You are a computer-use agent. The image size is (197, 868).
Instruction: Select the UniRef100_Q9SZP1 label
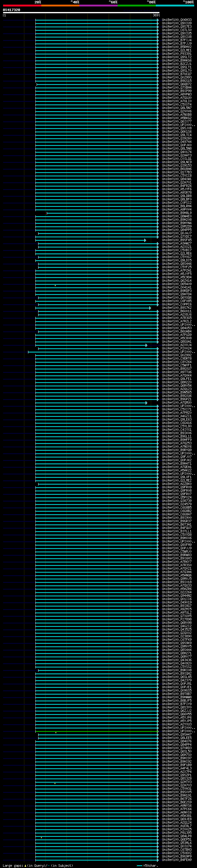coord(177,775)
